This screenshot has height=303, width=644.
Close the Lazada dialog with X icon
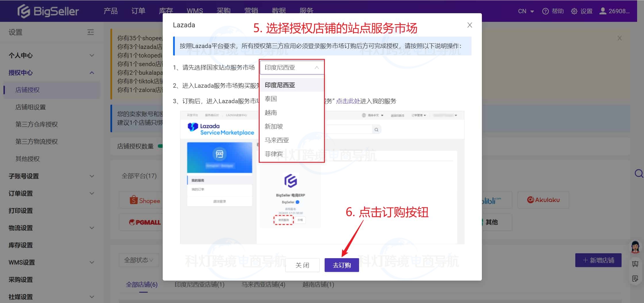point(469,25)
